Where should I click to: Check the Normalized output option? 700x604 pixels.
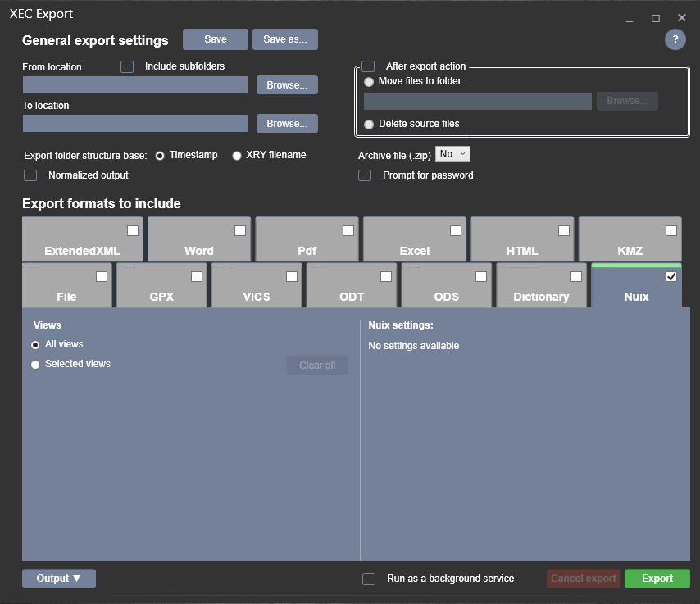pyautogui.click(x=30, y=175)
